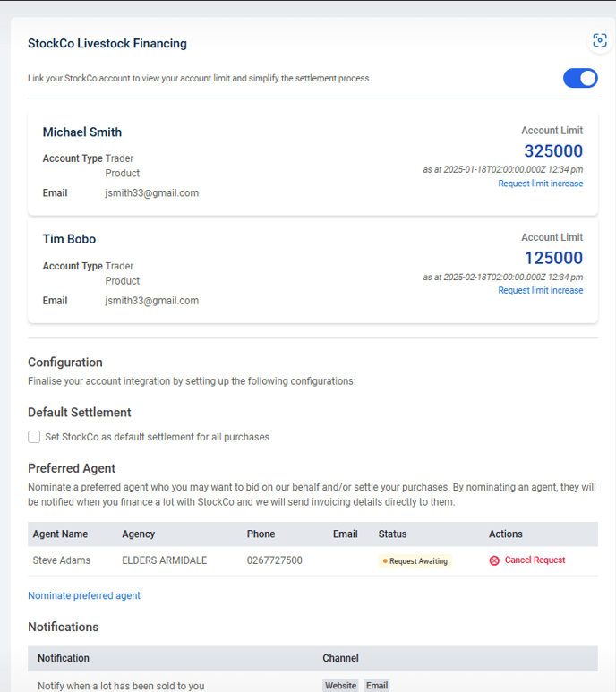Screen dimensions: 616x692
Task: Click the screenshot capture icon top right
Action: pos(599,40)
